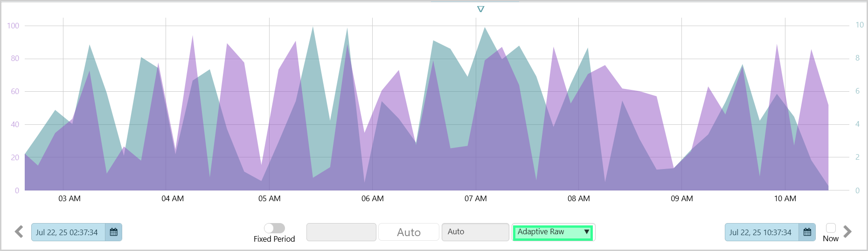Click the start date field Jul 22, 25 02:37:34
Image resolution: width=868 pixels, height=251 pixels.
[68, 232]
